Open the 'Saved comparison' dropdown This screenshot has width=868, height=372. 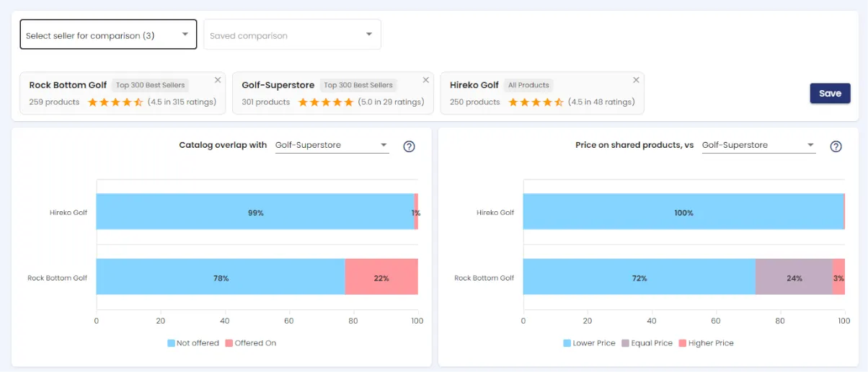tap(292, 35)
